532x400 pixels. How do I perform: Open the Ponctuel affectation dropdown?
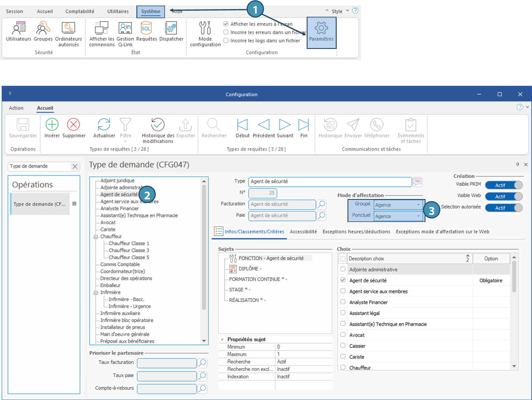click(418, 216)
